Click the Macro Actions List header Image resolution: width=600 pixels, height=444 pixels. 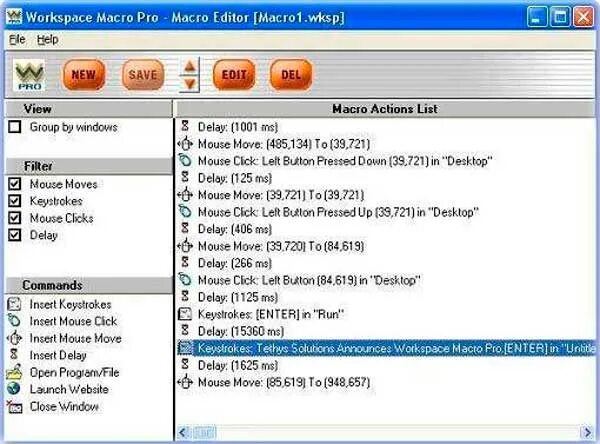[x=385, y=109]
